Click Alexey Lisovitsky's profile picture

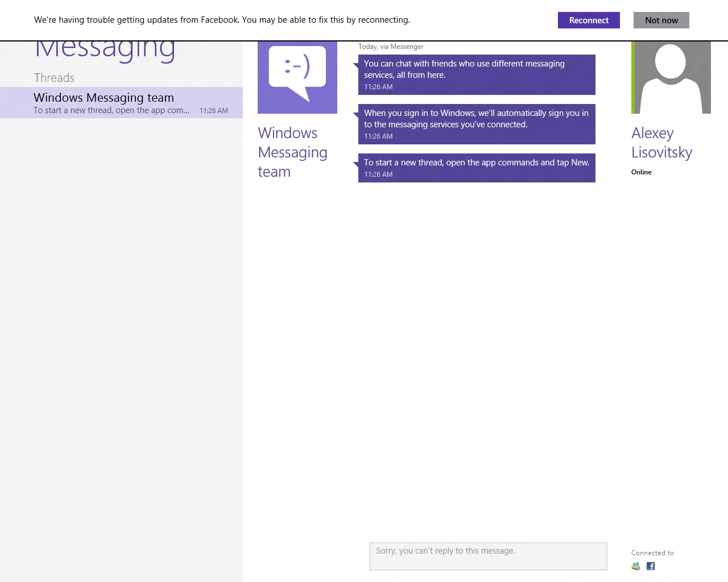pyautogui.click(x=671, y=77)
